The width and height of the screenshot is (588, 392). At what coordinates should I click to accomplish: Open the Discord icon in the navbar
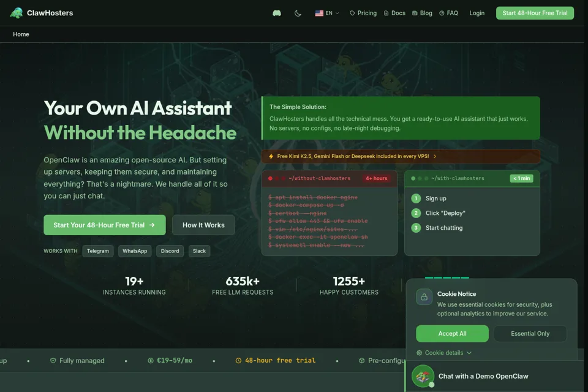(277, 13)
